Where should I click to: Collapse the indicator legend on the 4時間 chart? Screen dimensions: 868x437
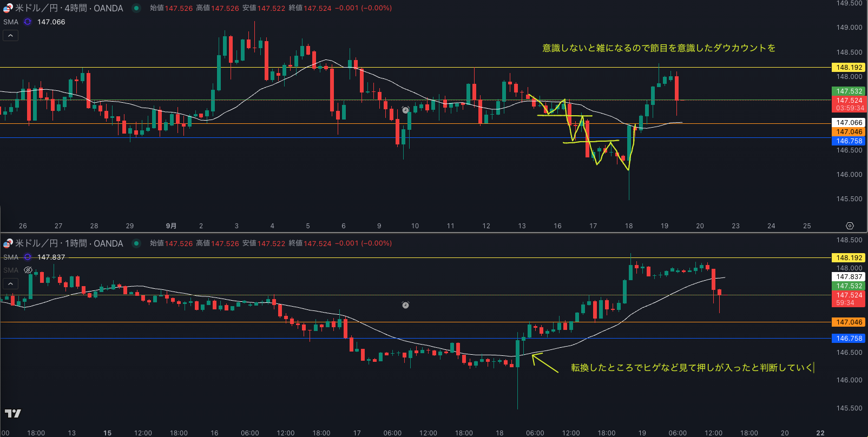point(10,36)
